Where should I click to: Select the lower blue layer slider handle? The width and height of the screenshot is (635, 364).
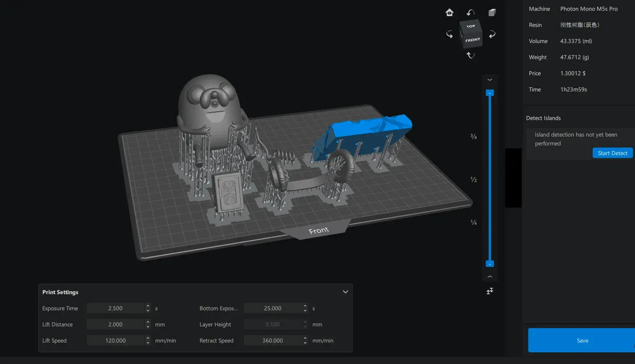[x=490, y=264]
